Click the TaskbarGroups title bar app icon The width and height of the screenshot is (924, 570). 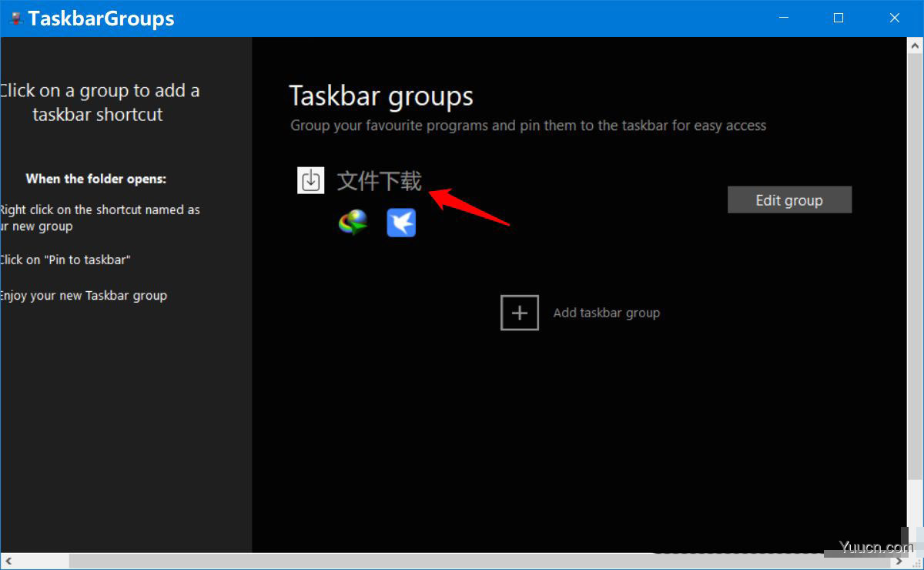pyautogui.click(x=15, y=18)
